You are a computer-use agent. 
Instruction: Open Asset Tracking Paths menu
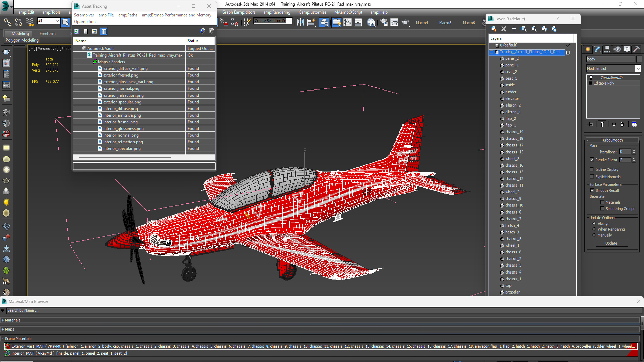coord(127,15)
